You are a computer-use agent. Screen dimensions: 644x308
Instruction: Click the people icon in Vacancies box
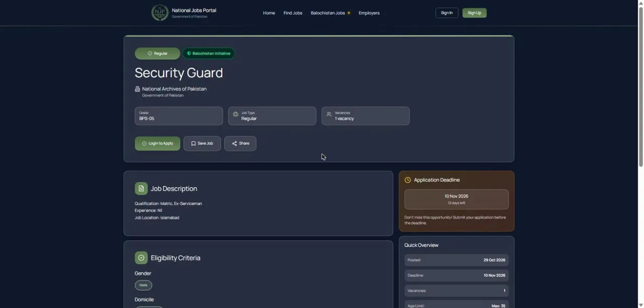(x=329, y=114)
